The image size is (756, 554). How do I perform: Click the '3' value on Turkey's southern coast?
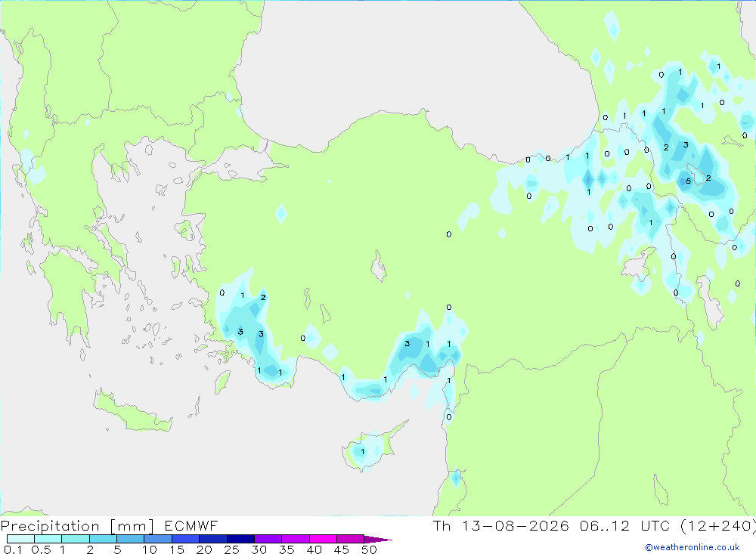[407, 343]
